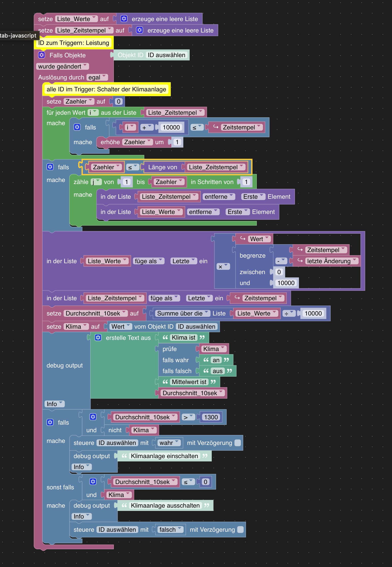
Task: Click gear icon on Liste_Zeitstempel empty list block
Action: [139, 30]
